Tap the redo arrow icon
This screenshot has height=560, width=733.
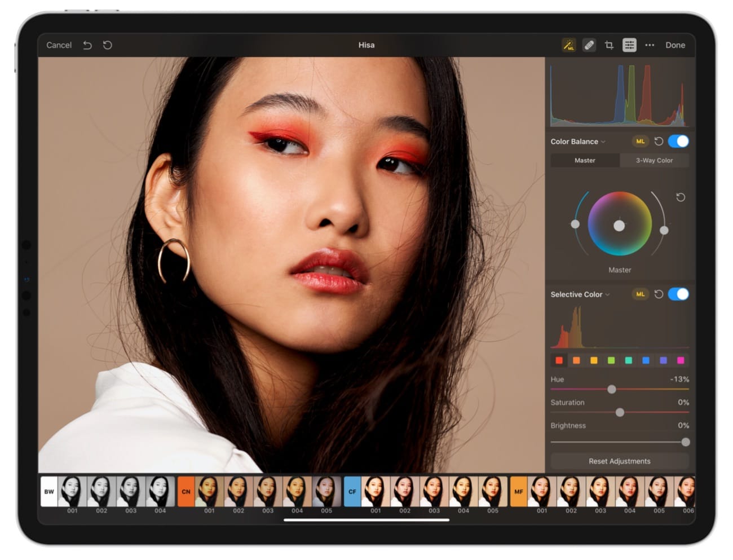108,45
